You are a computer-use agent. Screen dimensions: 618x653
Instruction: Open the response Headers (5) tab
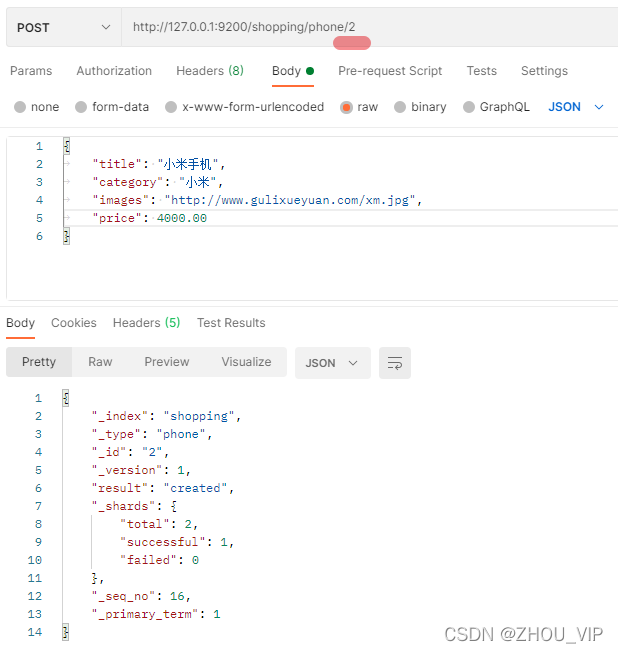coord(147,323)
